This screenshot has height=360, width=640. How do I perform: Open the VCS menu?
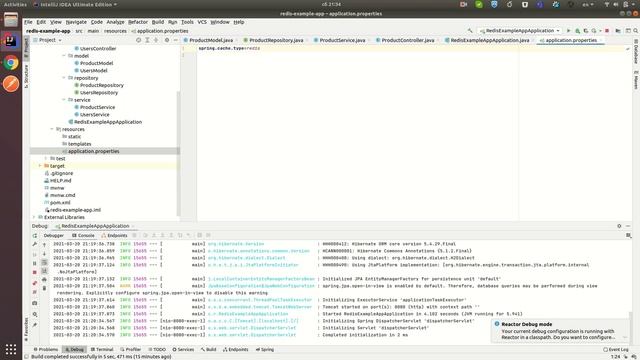pyautogui.click(x=202, y=22)
